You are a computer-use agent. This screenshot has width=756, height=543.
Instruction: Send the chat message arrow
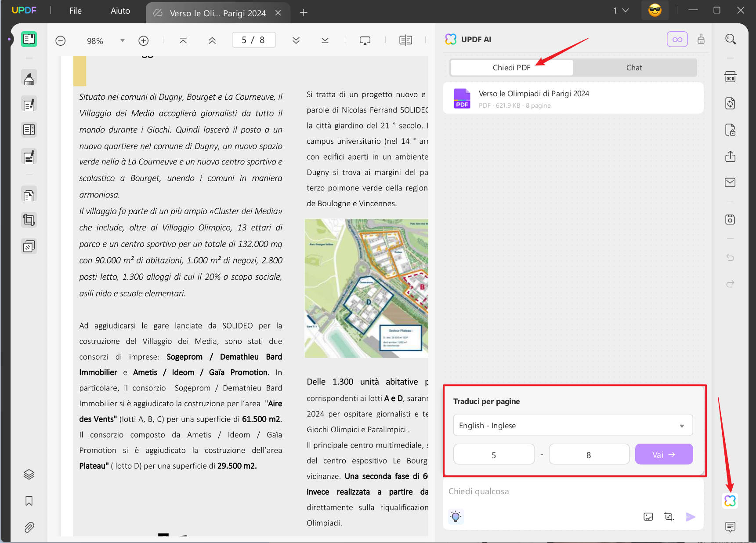(691, 517)
